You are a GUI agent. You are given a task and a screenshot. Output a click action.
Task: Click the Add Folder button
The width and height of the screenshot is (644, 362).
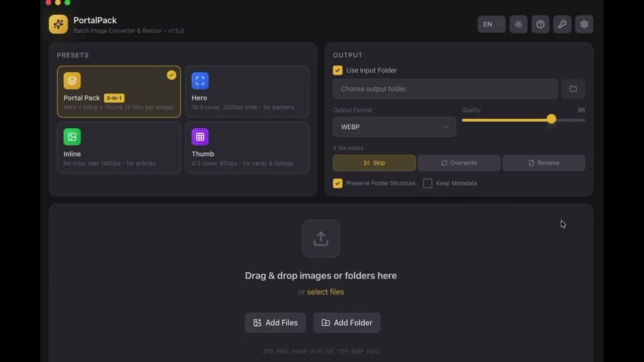pos(347,323)
